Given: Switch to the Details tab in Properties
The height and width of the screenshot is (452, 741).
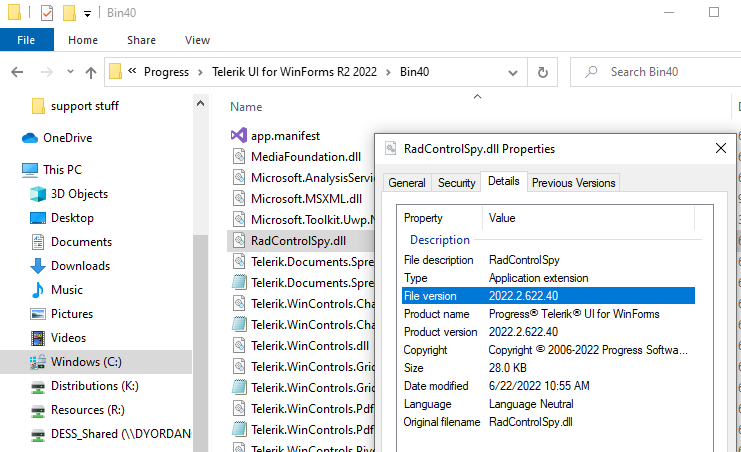Looking at the screenshot, I should (x=504, y=181).
